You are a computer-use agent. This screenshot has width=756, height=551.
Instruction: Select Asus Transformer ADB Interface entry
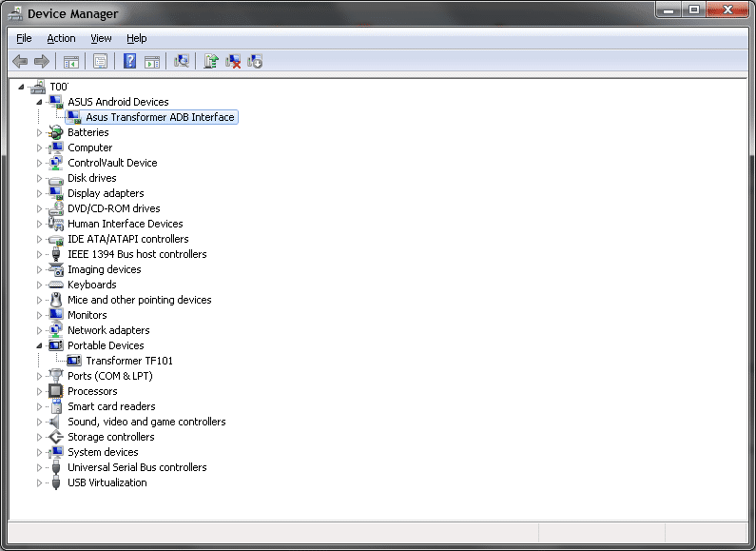coord(160,117)
